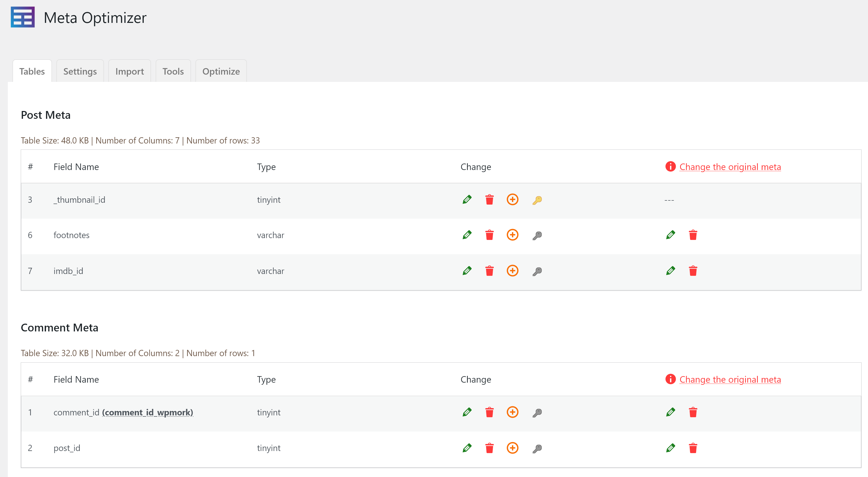This screenshot has width=868, height=477.
Task: Delete original meta for footnotes
Action: pyautogui.click(x=693, y=235)
